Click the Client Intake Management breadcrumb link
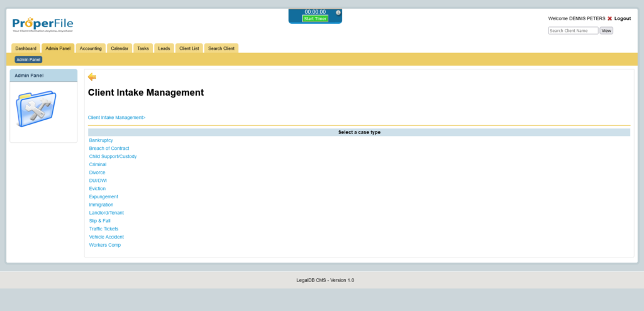Screen dimensions: 644x311 point(116,117)
